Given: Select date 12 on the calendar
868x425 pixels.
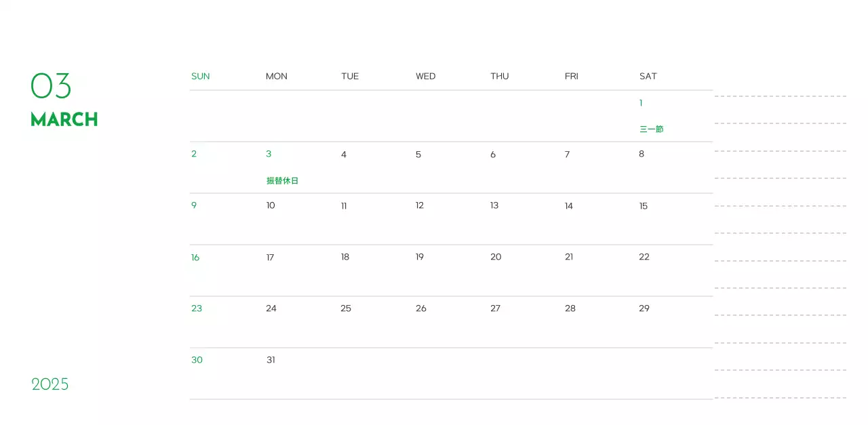Looking at the screenshot, I should coord(419,205).
